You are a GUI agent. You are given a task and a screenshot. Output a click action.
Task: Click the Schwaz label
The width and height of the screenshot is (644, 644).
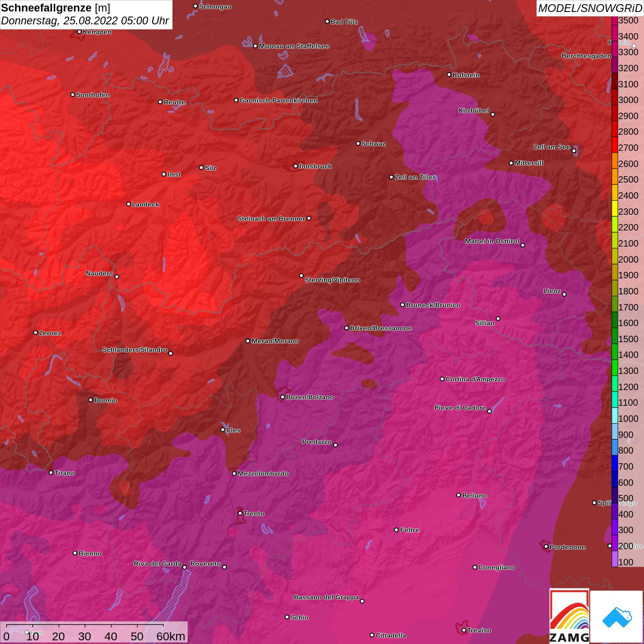pyautogui.click(x=374, y=144)
